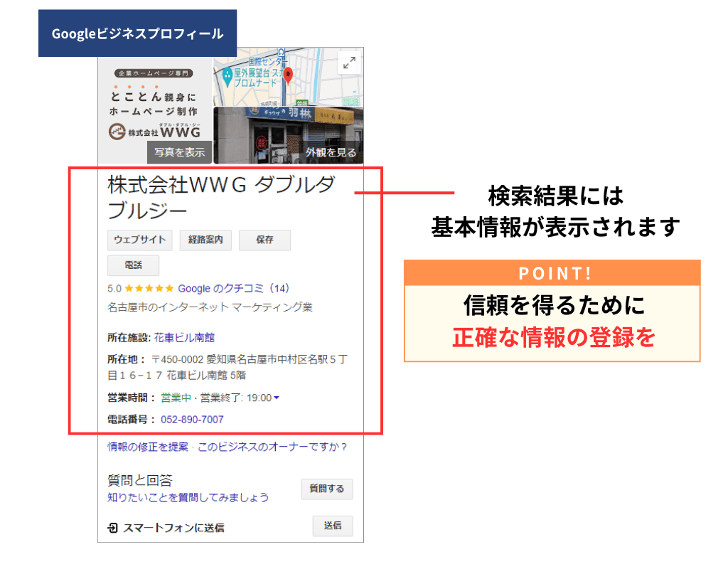
Task: Expand the 営業時間 hours dropdown arrow
Action: tap(277, 398)
